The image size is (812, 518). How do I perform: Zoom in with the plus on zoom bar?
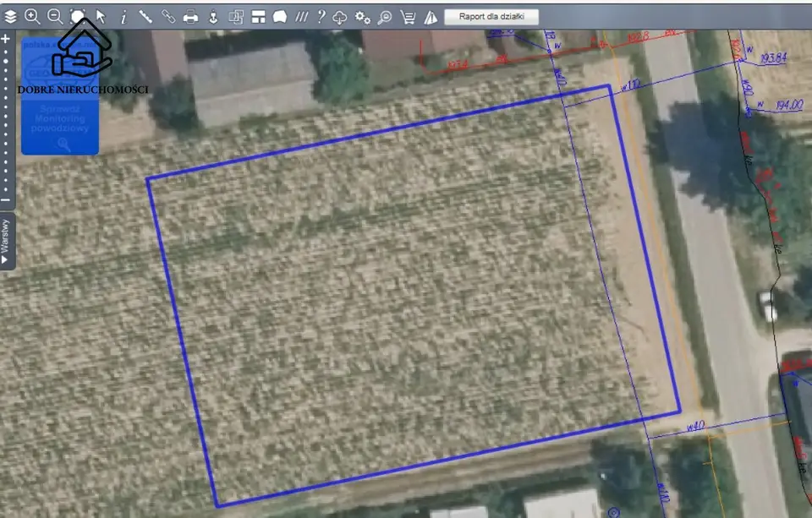point(6,39)
